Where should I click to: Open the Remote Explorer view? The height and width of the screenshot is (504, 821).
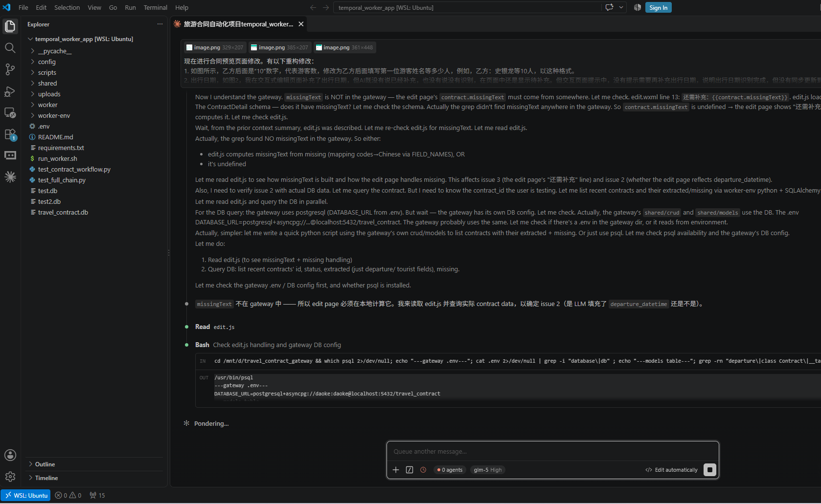coord(10,113)
